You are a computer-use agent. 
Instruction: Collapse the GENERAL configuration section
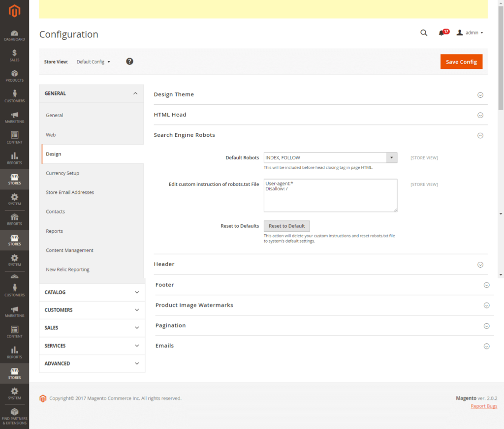click(x=91, y=93)
